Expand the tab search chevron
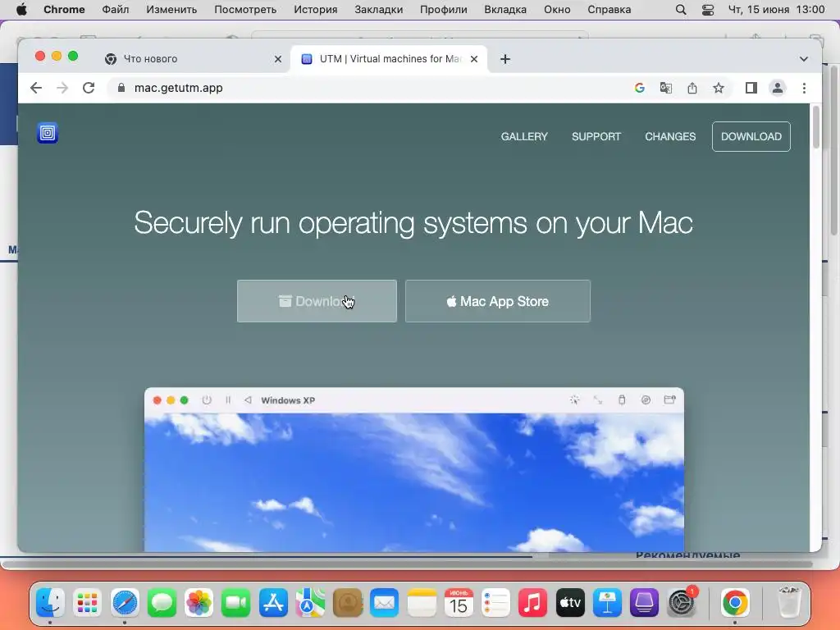Viewport: 840px width, 630px height. (804, 59)
